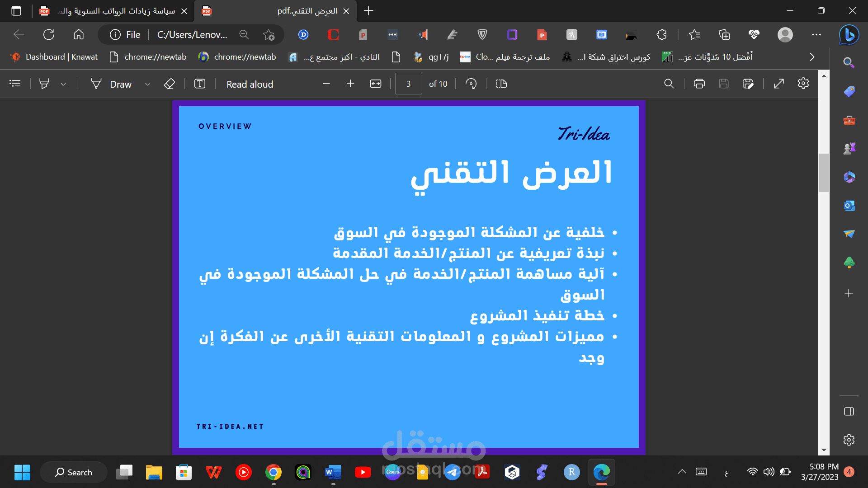Go to the browser home page
868x488 pixels.
[79, 34]
